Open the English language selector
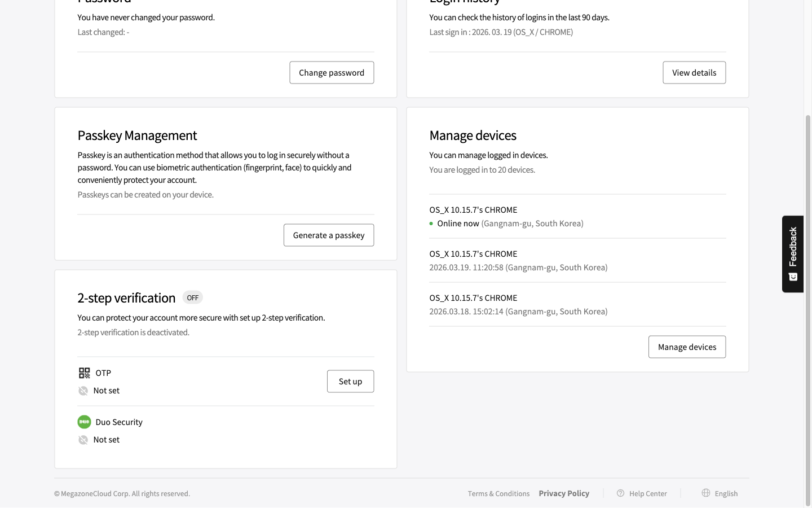812x508 pixels. pos(726,494)
